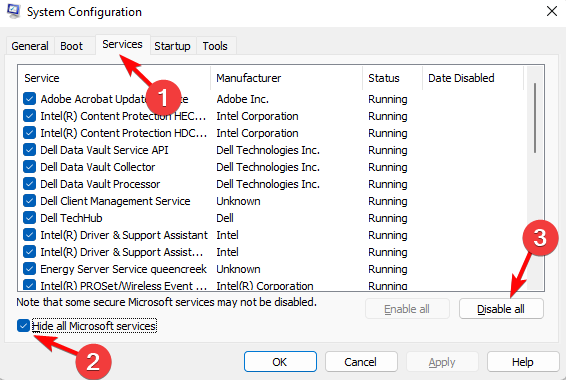
Task: Select Dell Data Vault Processor name
Action: coord(100,184)
